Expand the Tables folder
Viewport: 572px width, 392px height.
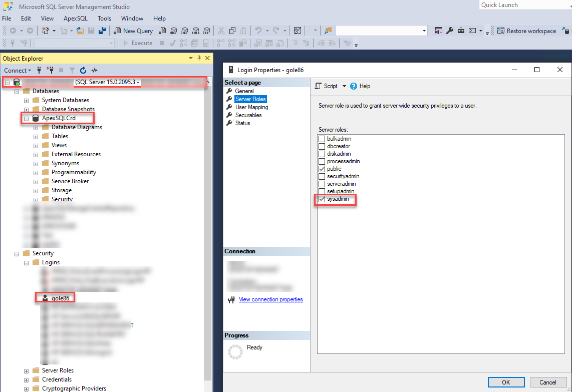36,137
